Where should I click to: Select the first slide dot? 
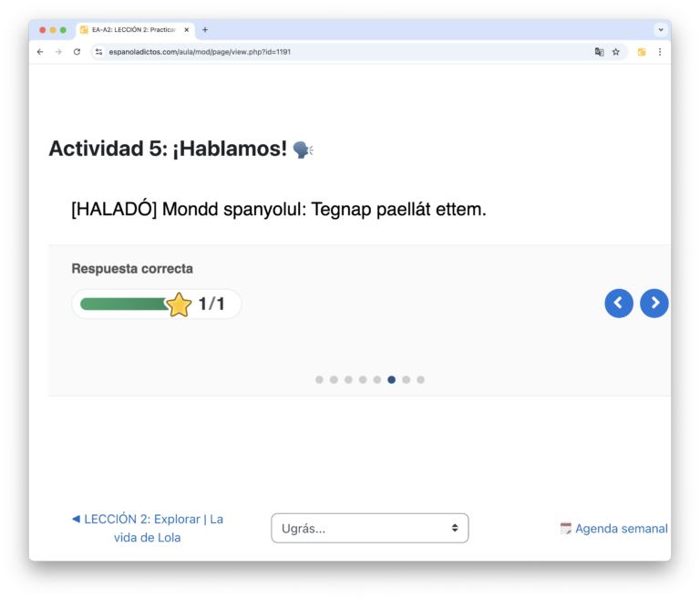[x=319, y=379]
